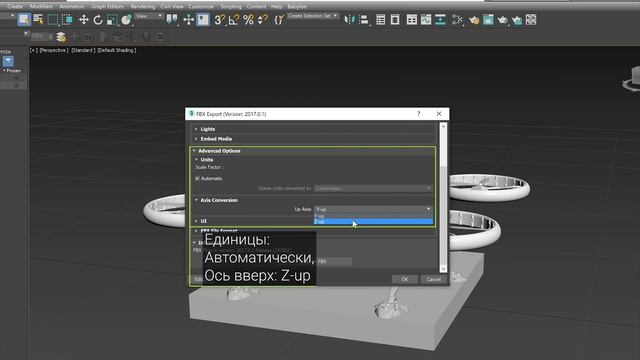
Task: Choose the Rectangular Selection Region tool
Action: tap(53, 20)
